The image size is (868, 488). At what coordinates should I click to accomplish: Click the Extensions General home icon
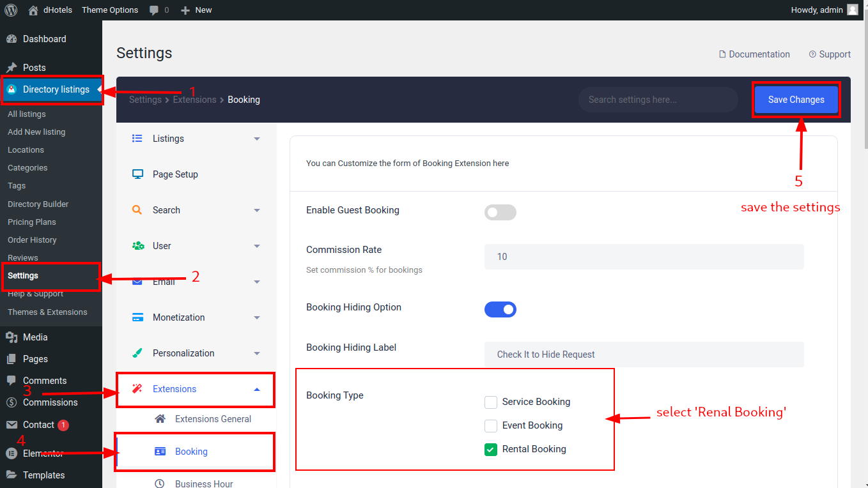pyautogui.click(x=160, y=419)
